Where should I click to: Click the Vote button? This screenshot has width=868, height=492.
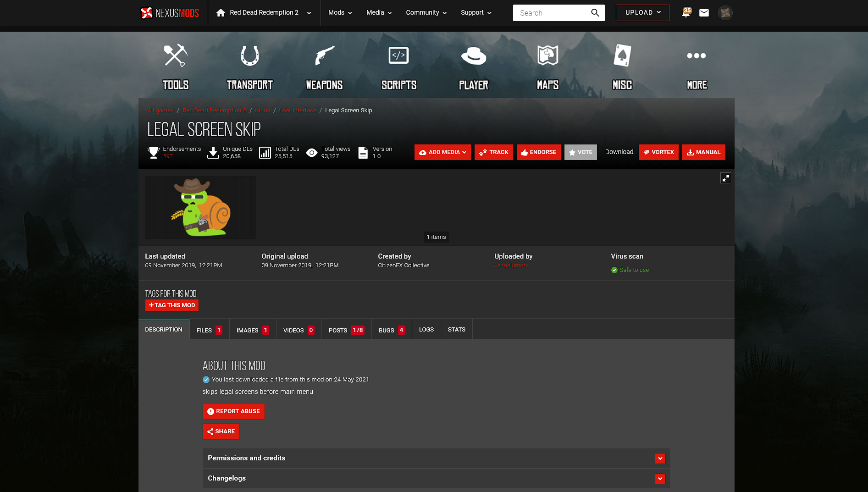(x=581, y=152)
